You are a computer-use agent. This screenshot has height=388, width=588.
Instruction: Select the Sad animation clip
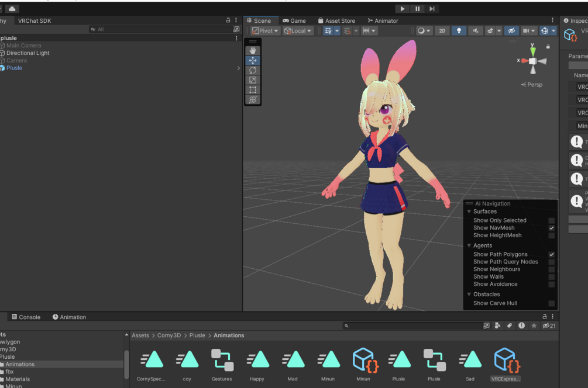(x=470, y=365)
